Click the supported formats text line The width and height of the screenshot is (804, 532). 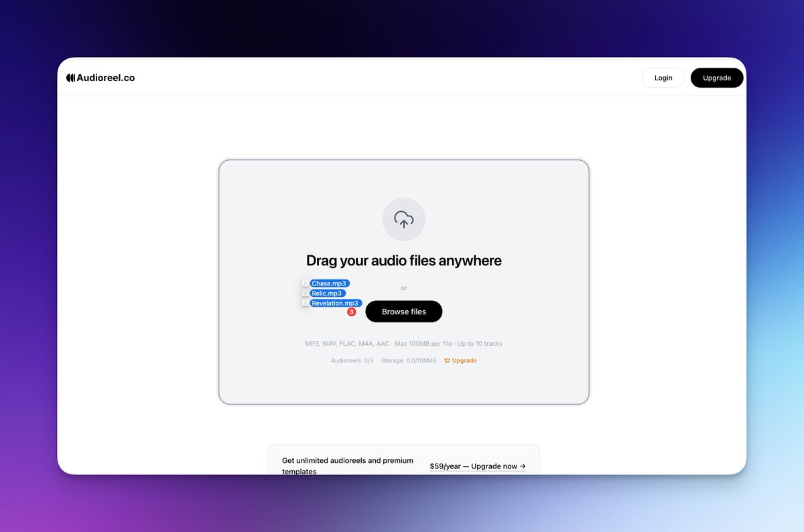point(404,344)
